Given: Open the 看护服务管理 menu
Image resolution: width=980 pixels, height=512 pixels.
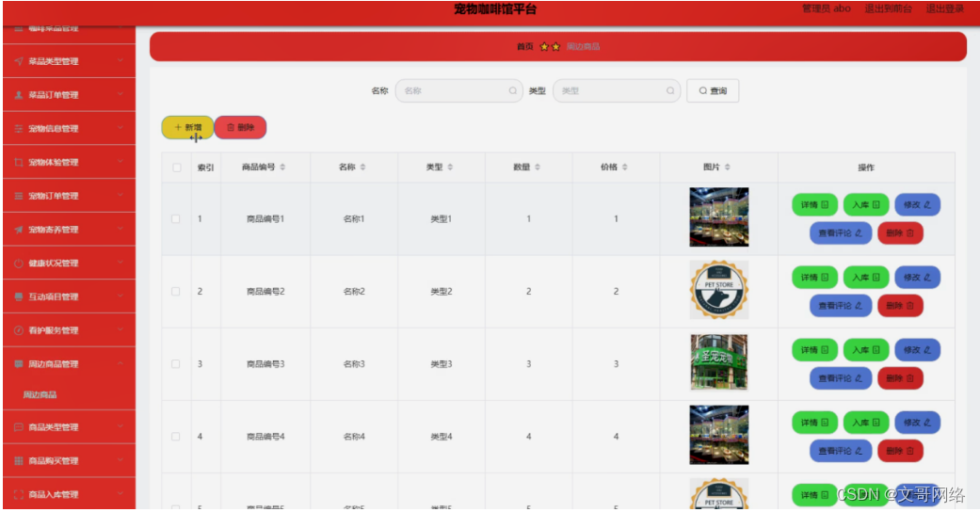Looking at the screenshot, I should tap(69, 330).
